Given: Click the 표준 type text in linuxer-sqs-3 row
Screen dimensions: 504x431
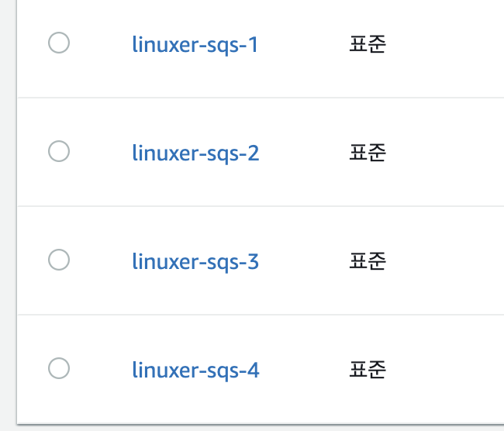Looking at the screenshot, I should [368, 261].
